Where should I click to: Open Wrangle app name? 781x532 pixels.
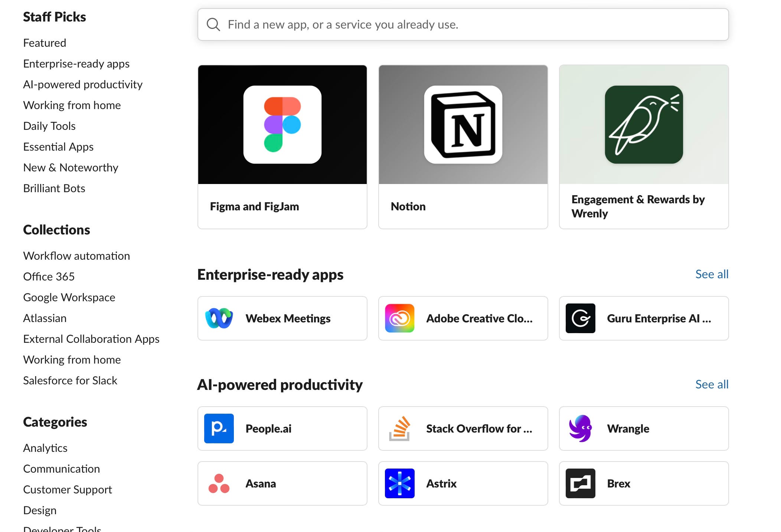point(628,428)
